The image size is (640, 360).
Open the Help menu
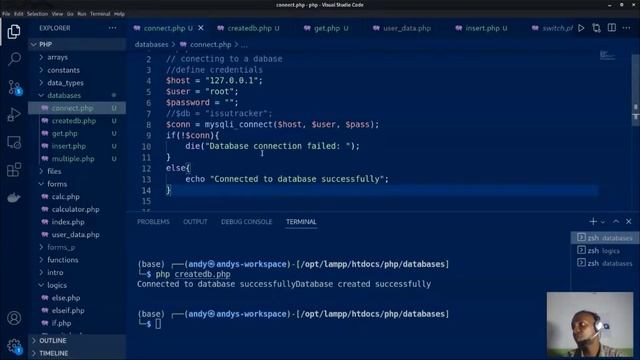point(119,13)
